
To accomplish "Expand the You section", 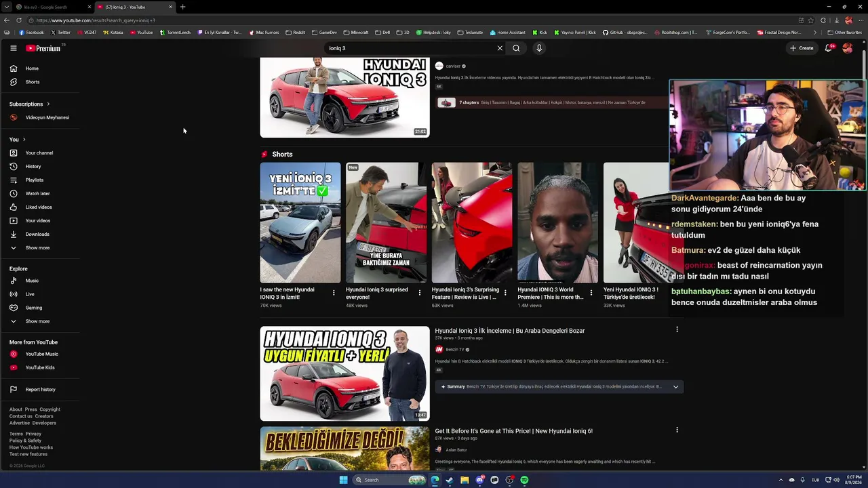I will (18, 139).
